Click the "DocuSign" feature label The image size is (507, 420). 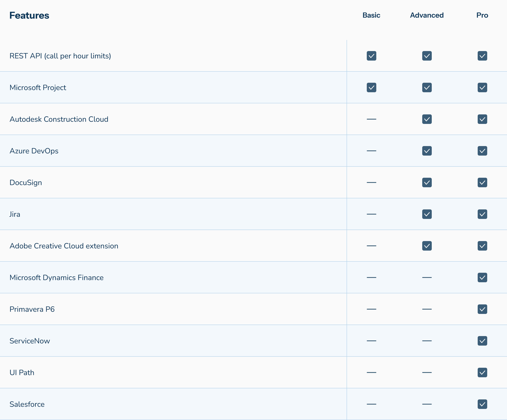click(x=26, y=183)
